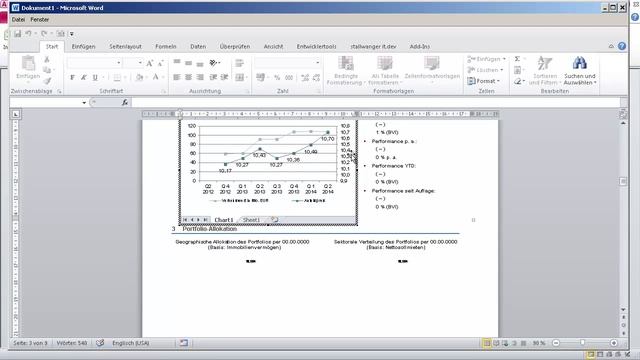Toggle middle vertical alignment
Viewport: 640px width, 360px height.
coord(188,62)
